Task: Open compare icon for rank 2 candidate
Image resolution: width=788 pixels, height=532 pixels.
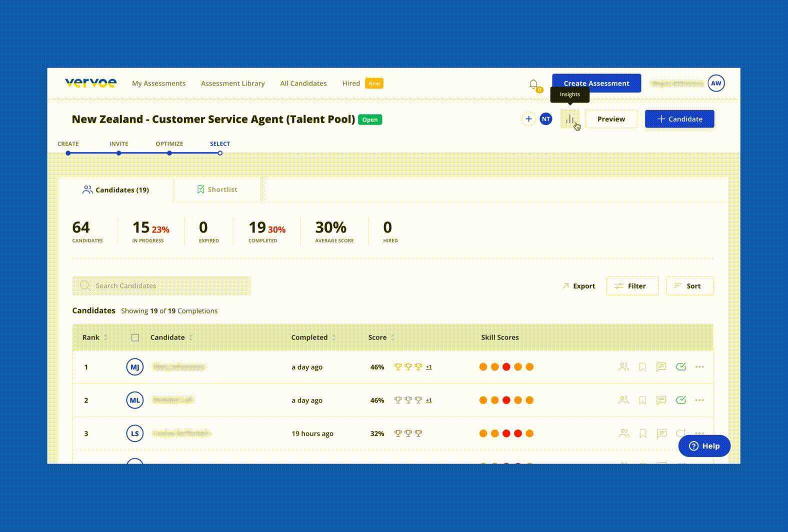Action: pyautogui.click(x=623, y=400)
